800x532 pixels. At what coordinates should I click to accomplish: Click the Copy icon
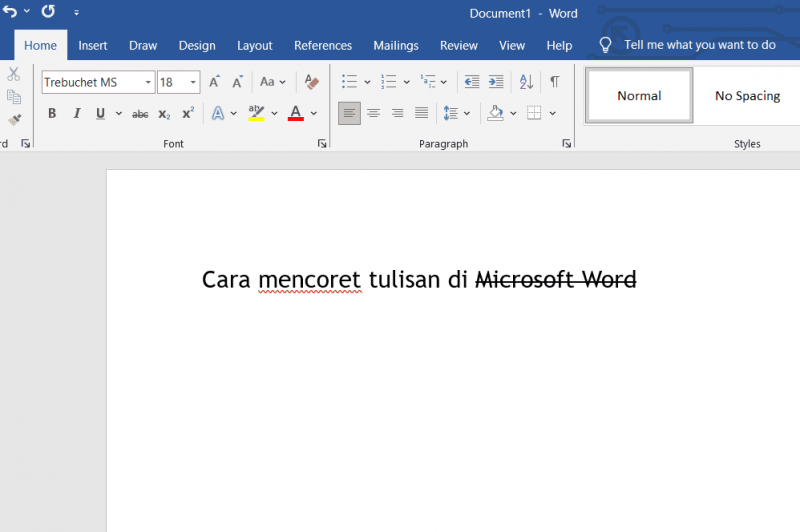click(14, 97)
